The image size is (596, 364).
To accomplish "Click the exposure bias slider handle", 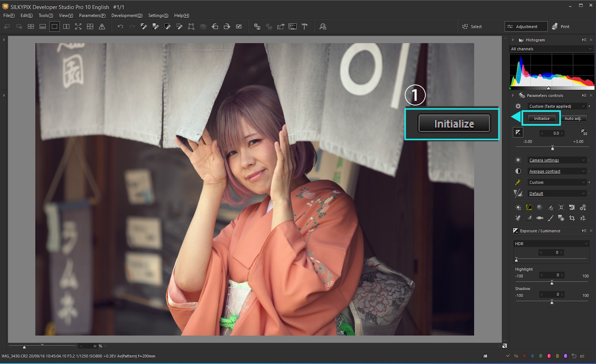I will coord(552,148).
